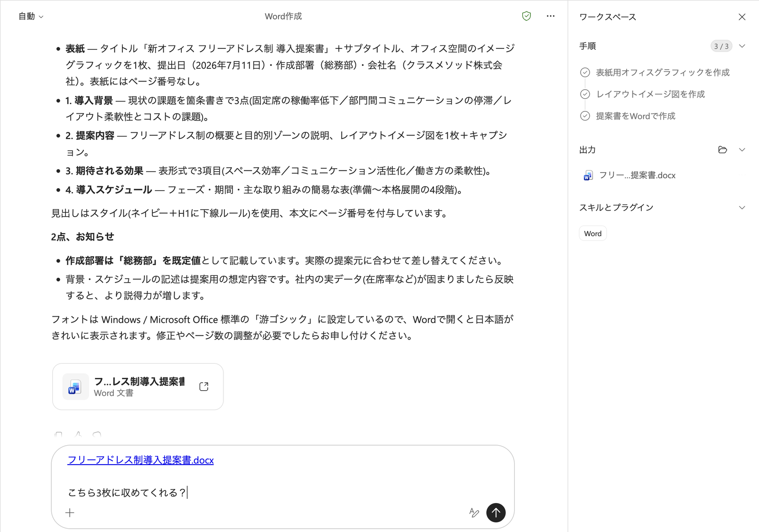Click the ワークスペース panel title

tap(608, 17)
